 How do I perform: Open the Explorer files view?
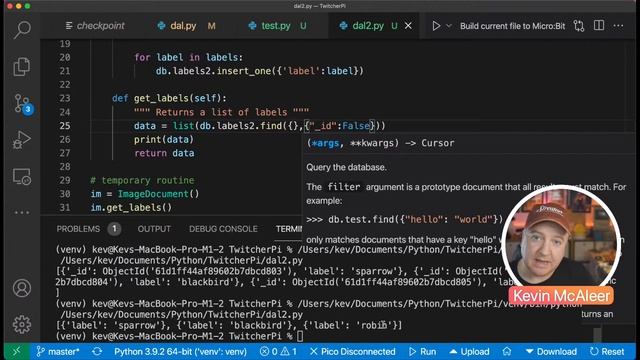(22, 66)
